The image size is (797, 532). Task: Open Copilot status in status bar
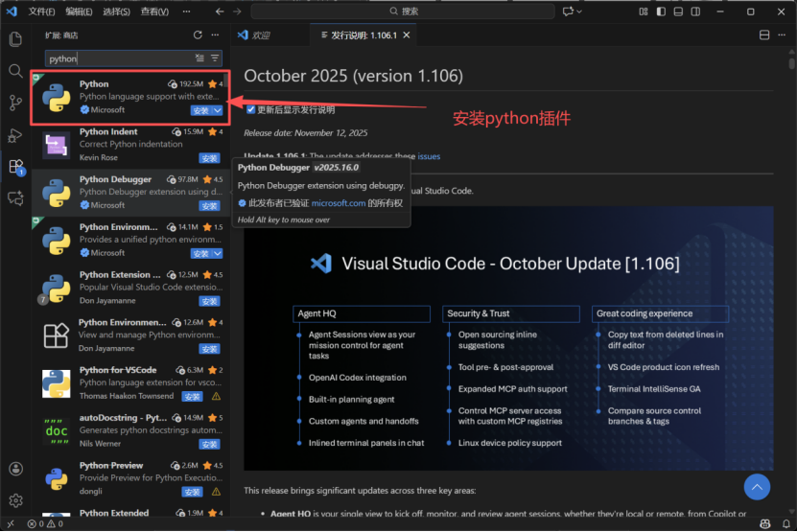coord(764,523)
